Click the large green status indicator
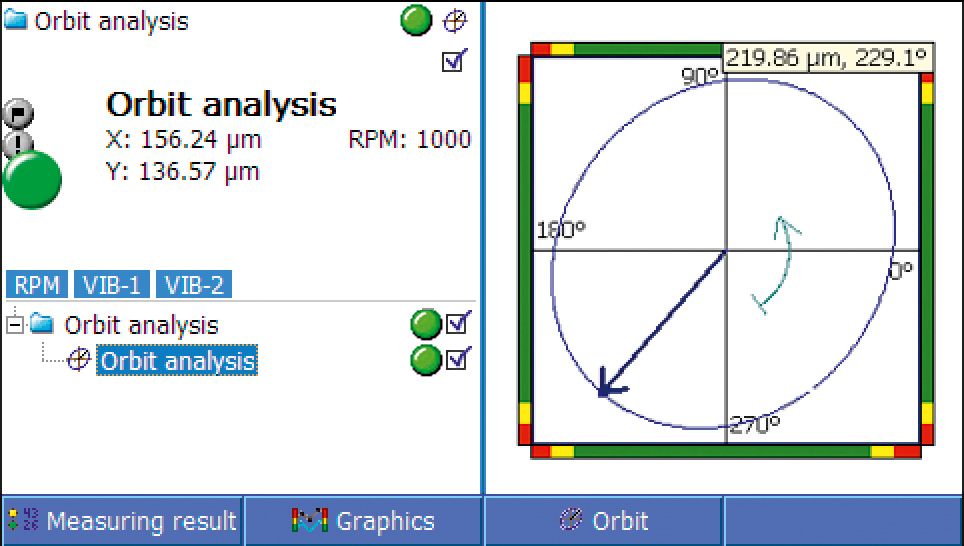 click(x=32, y=180)
